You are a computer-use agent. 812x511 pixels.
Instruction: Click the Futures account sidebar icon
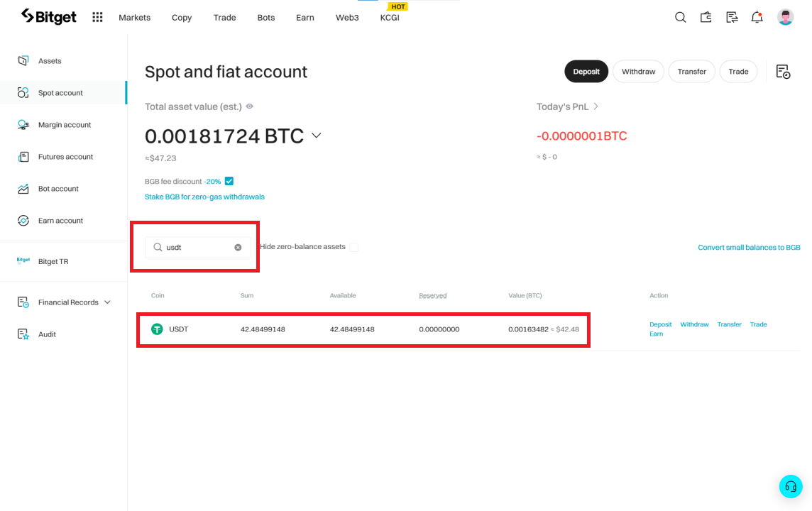click(23, 156)
